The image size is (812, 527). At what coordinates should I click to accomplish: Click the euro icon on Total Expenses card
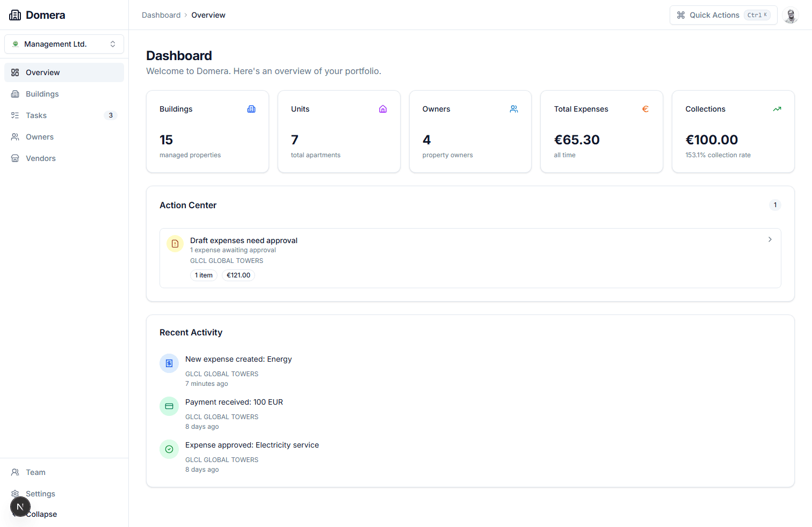point(645,108)
